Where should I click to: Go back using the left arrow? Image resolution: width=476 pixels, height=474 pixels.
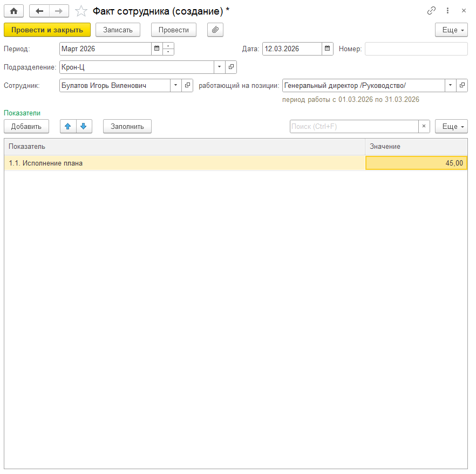(39, 11)
